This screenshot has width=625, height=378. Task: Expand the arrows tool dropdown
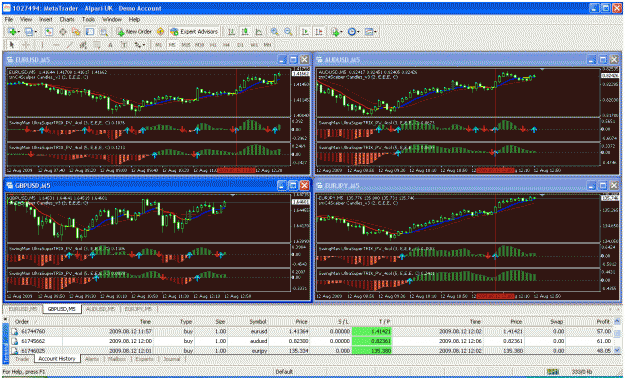[144, 45]
